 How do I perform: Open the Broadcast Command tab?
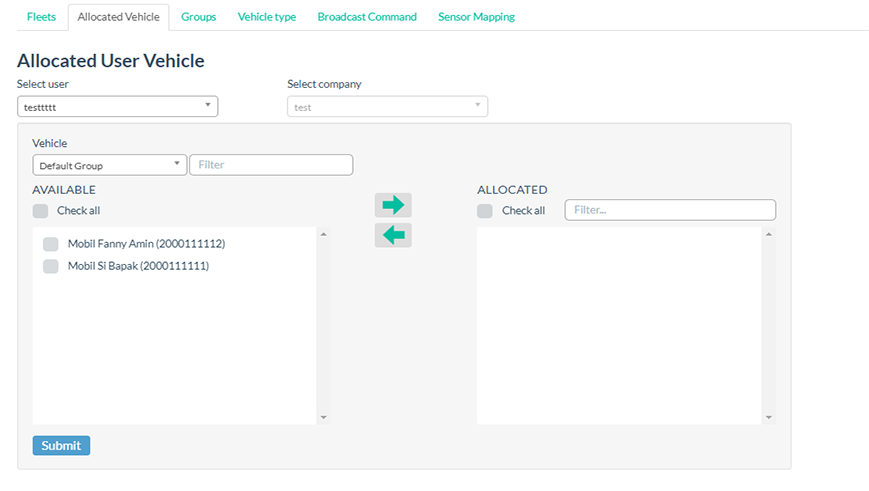(367, 17)
